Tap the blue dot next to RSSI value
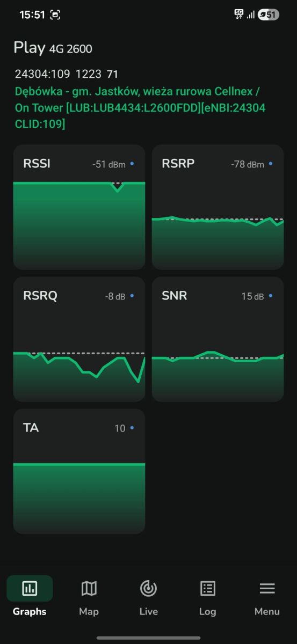Viewport: 297px width, 644px height. tap(132, 163)
